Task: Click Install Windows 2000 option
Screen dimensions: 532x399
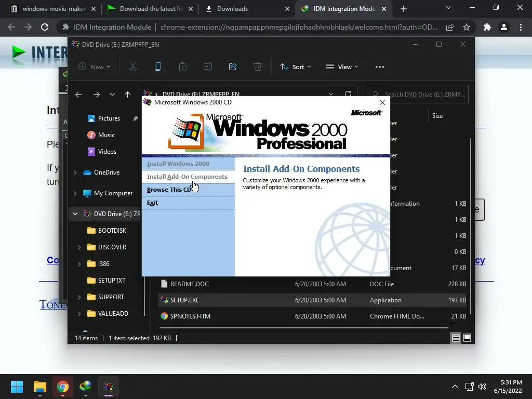Action: [188, 164]
